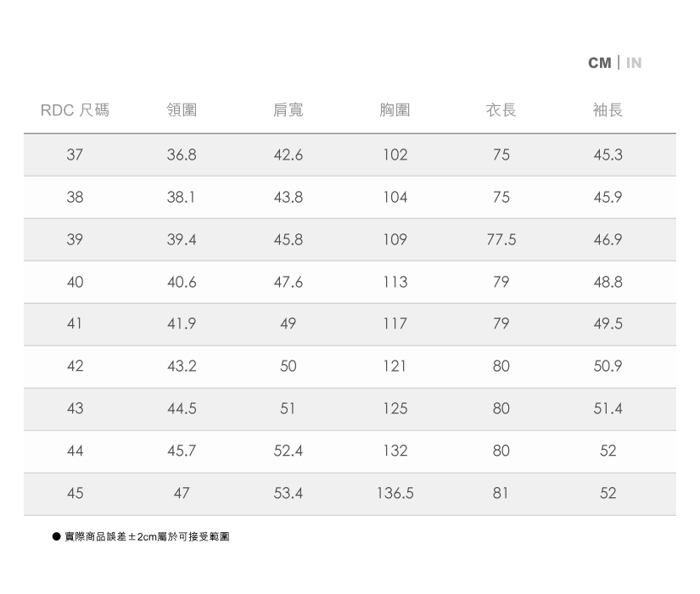Click sleeve length value 51.4
Image resolution: width=700 pixels, height=594 pixels.
pos(608,408)
